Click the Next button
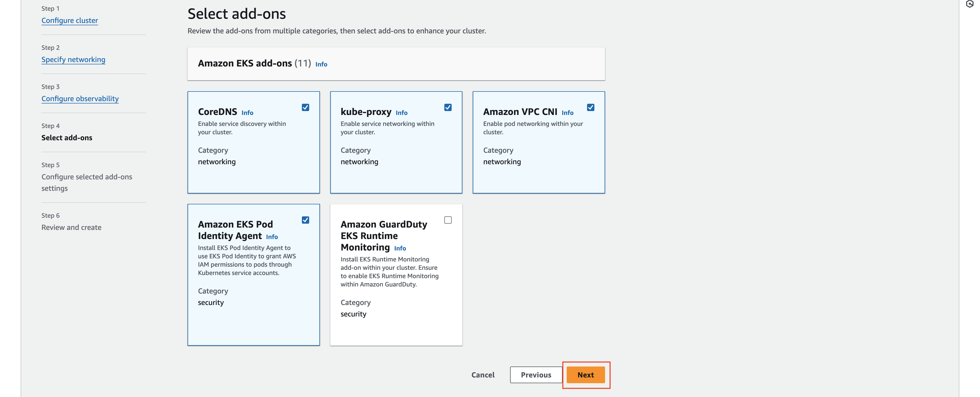Image resolution: width=980 pixels, height=397 pixels. [x=585, y=375]
